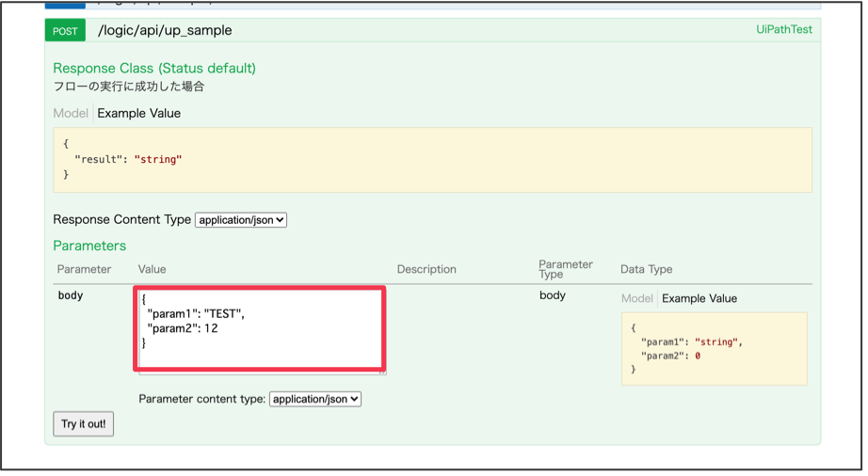The width and height of the screenshot is (868, 476).
Task: Select response Example Value tab
Action: [138, 113]
